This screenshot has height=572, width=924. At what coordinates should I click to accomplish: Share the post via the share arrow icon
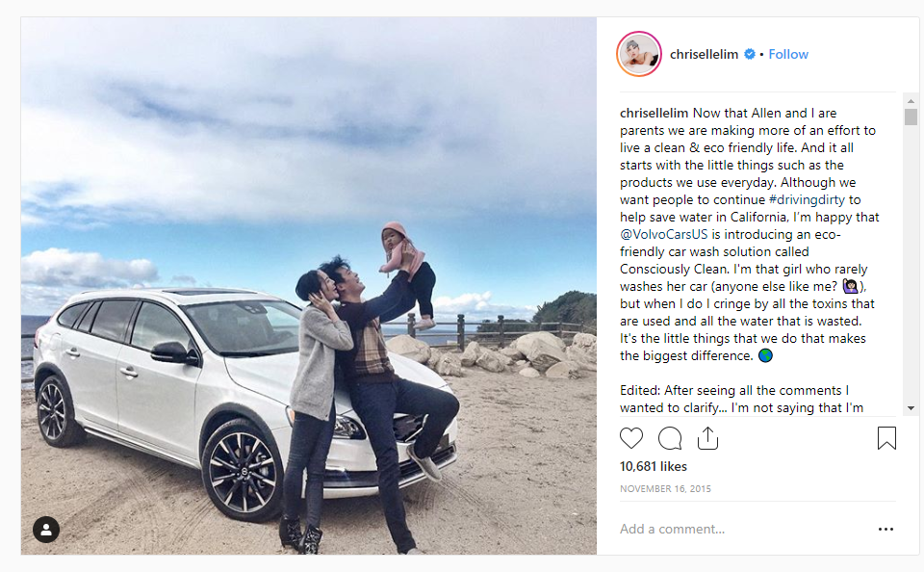coord(707,438)
